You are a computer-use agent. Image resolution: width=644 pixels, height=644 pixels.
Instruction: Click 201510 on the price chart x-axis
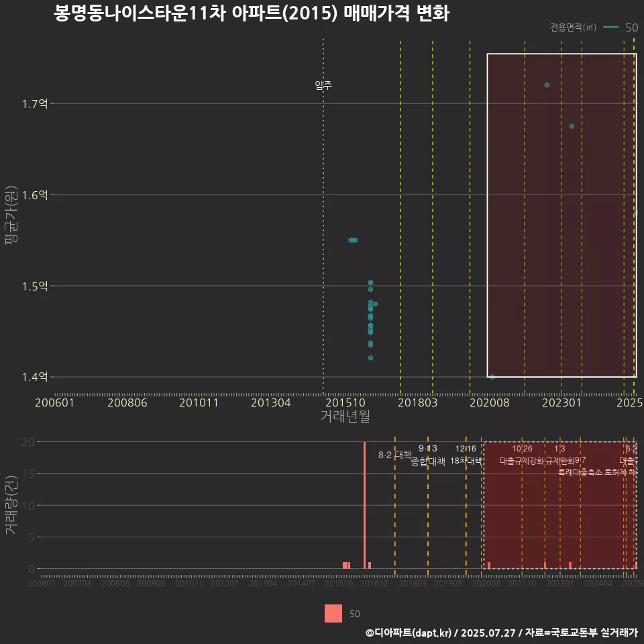coord(345,402)
